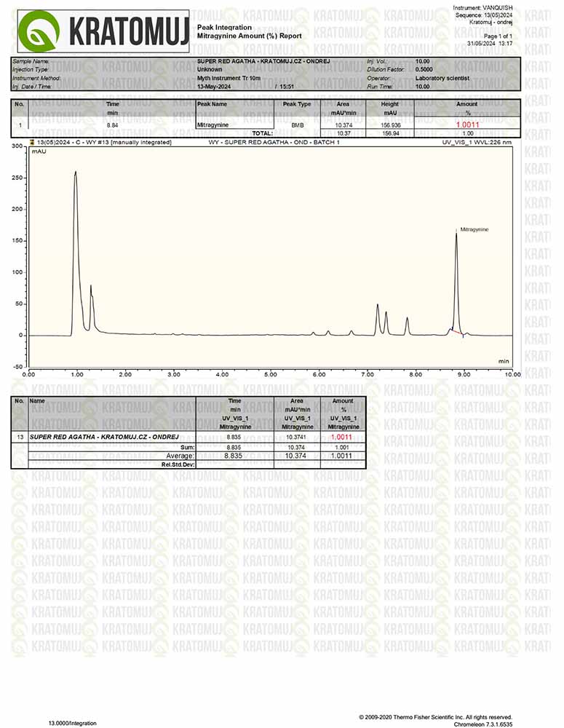Click the print date '31/05/2024 13:17'
Viewport: 564px width, 728px height.
tap(490, 43)
